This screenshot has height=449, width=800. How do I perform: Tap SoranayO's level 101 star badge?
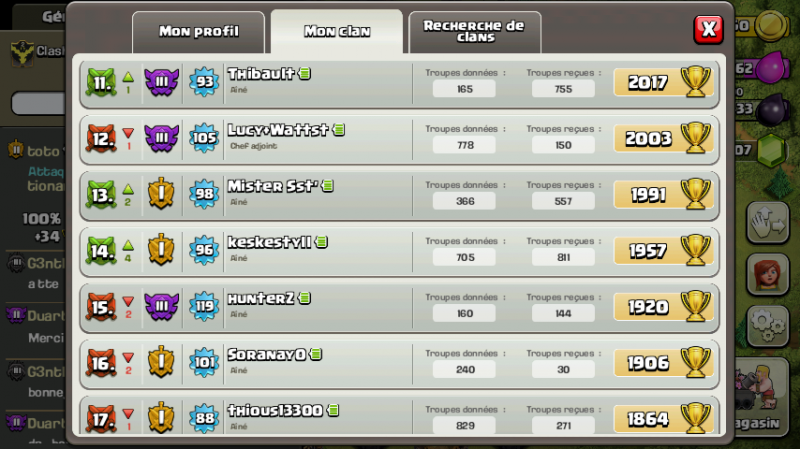(x=204, y=362)
